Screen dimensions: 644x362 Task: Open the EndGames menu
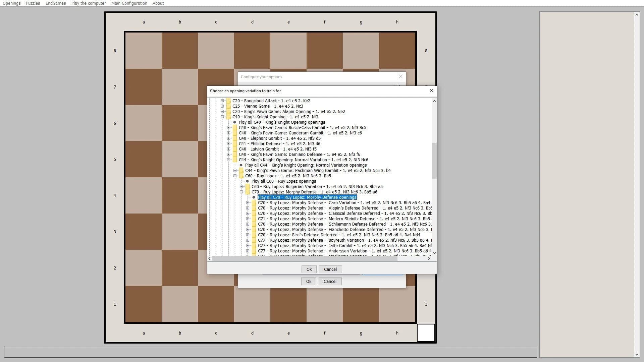pyautogui.click(x=56, y=3)
